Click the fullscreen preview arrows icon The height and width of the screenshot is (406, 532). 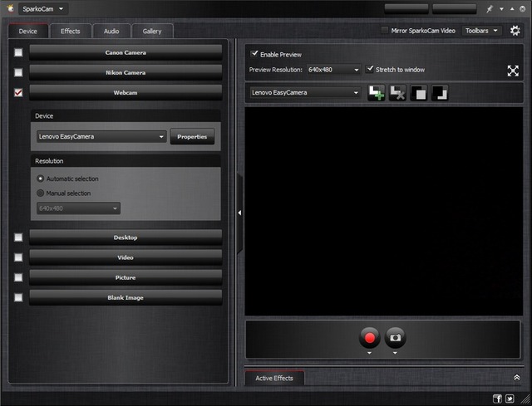513,71
